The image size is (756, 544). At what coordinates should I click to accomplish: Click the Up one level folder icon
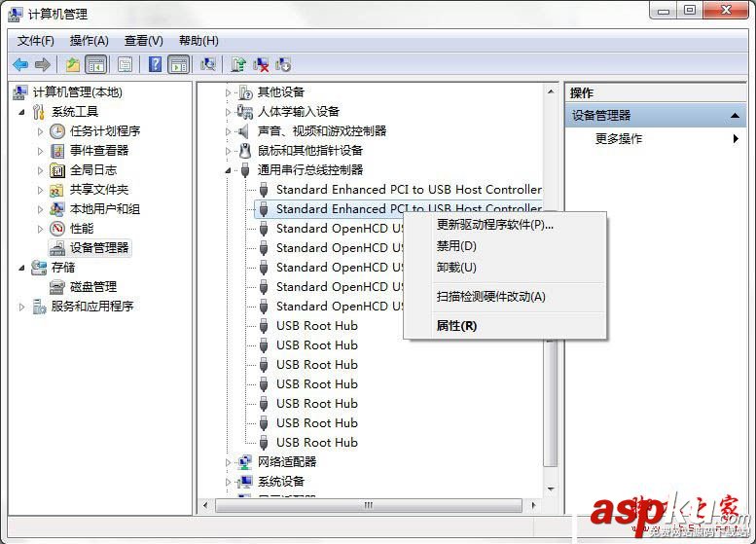[73, 64]
